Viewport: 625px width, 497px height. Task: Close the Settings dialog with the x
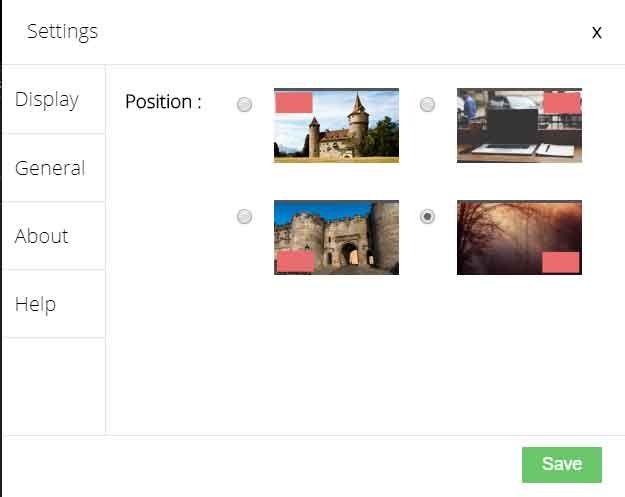597,33
